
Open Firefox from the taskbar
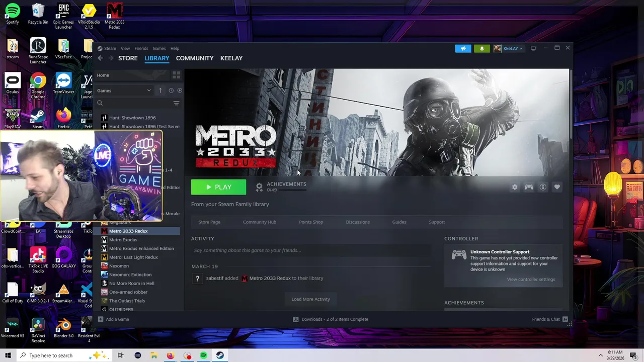170,355
